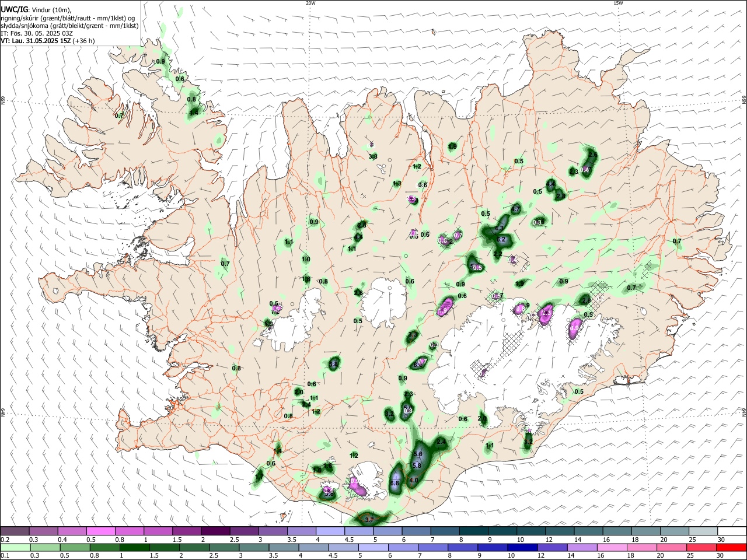Select the dark teal 8–9 snow legend swatch
This screenshot has height=560, width=747.
474,531
